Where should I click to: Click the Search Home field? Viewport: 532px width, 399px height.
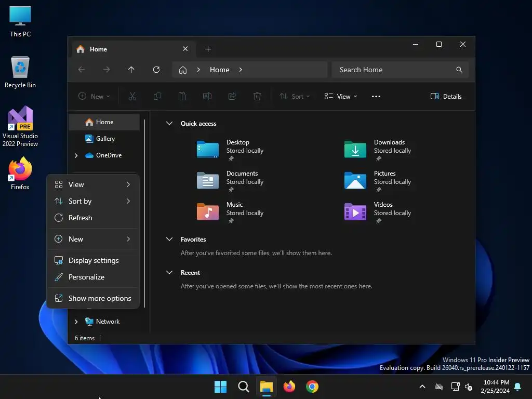click(x=400, y=70)
